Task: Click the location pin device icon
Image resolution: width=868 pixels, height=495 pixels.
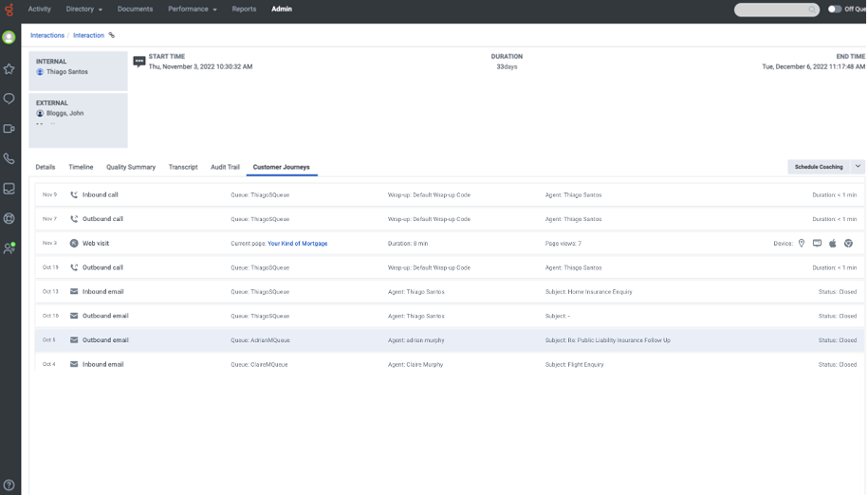Action: [802, 244]
